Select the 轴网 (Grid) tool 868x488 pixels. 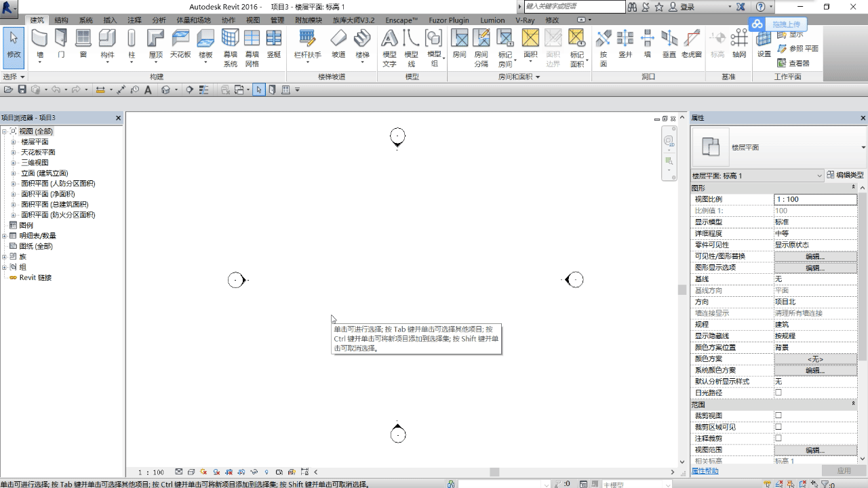pos(739,45)
